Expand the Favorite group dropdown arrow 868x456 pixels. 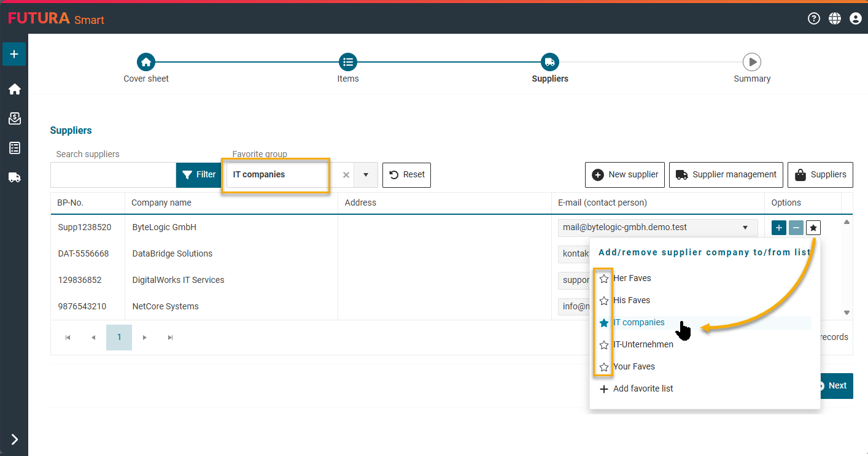(366, 175)
